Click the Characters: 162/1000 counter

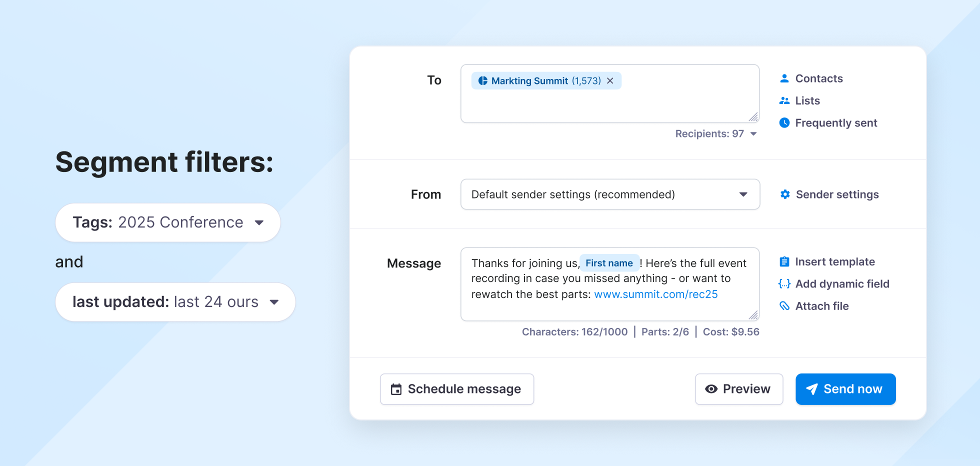[x=575, y=332]
